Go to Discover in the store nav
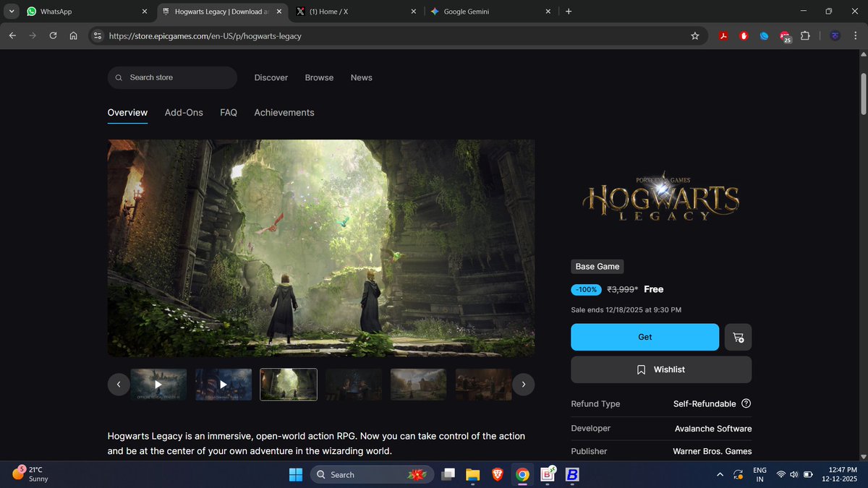 271,77
